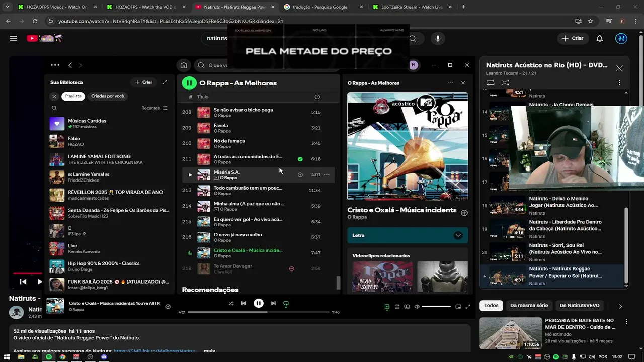Viewport: 644px width, 362px height.
Task: Pause the Spotify track with the bottom play bar button
Action: [258, 303]
